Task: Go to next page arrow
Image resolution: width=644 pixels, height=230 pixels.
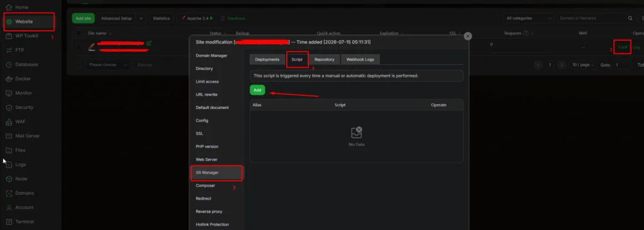Action: coord(562,65)
